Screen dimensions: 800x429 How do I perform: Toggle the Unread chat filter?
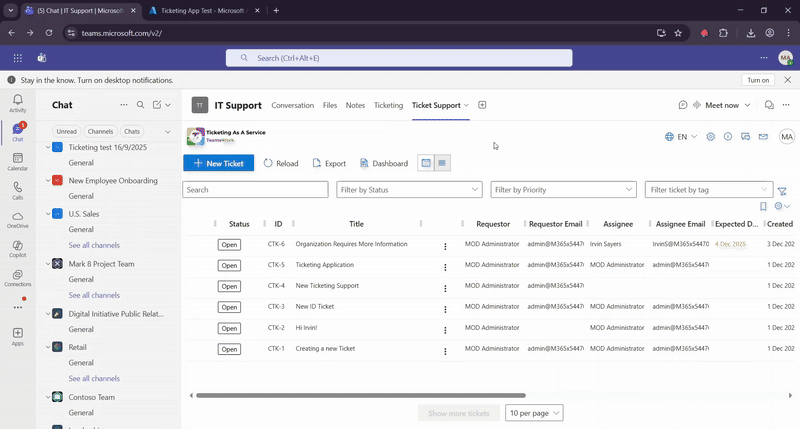(66, 131)
